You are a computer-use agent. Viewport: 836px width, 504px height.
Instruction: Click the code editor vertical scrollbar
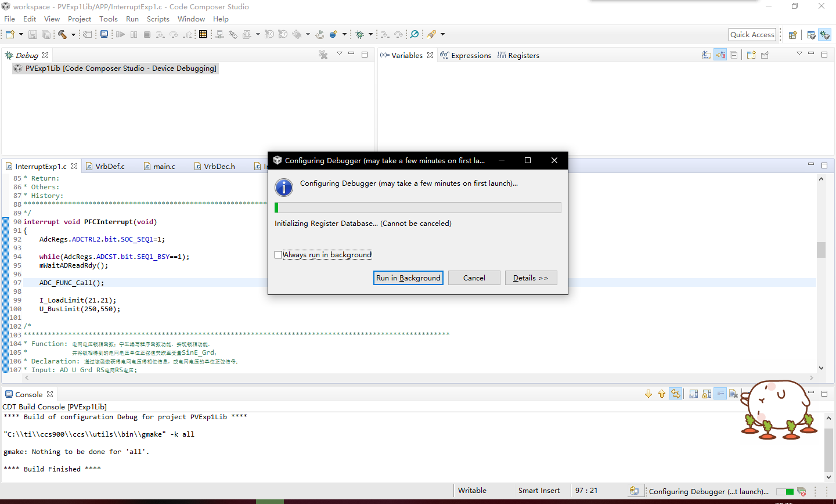(821, 273)
